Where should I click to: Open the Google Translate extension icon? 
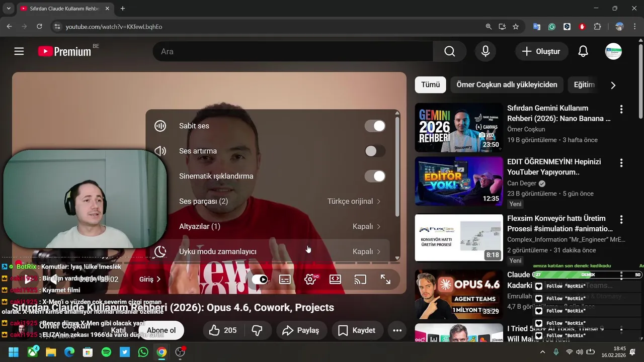537,27
